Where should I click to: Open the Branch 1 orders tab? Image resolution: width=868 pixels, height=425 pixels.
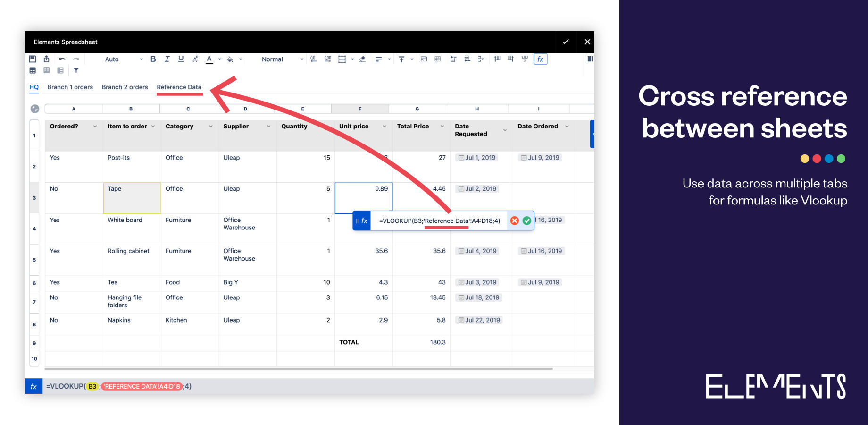[70, 87]
